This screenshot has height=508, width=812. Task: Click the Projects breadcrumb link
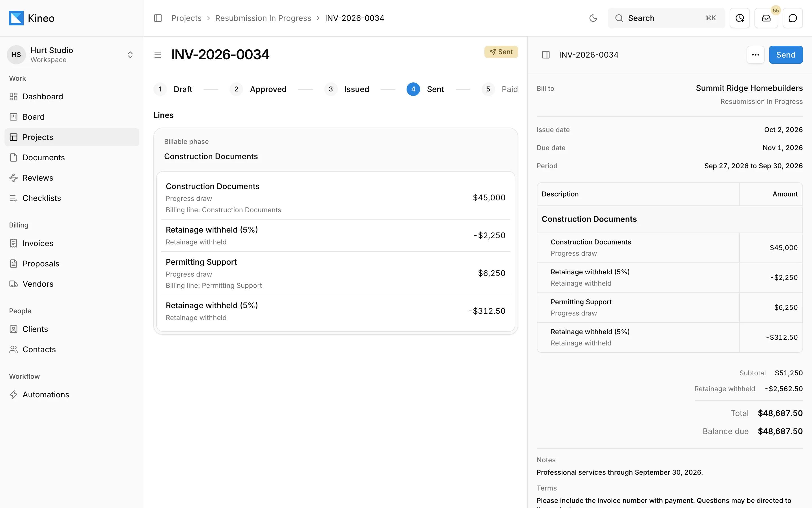coord(186,18)
